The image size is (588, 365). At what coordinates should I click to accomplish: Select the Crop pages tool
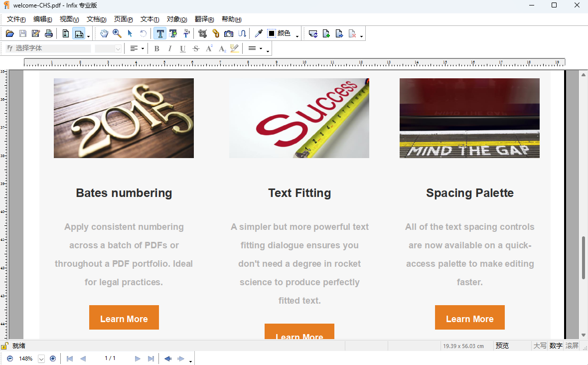point(202,33)
